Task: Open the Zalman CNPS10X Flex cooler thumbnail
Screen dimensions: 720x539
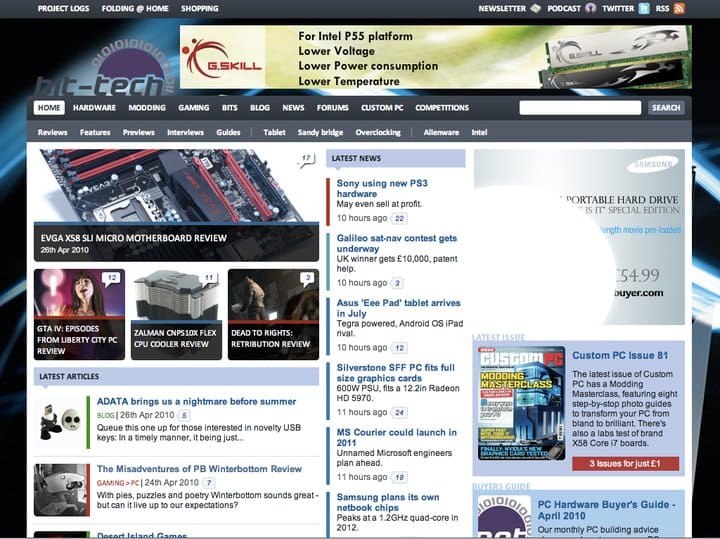Action: click(x=175, y=314)
